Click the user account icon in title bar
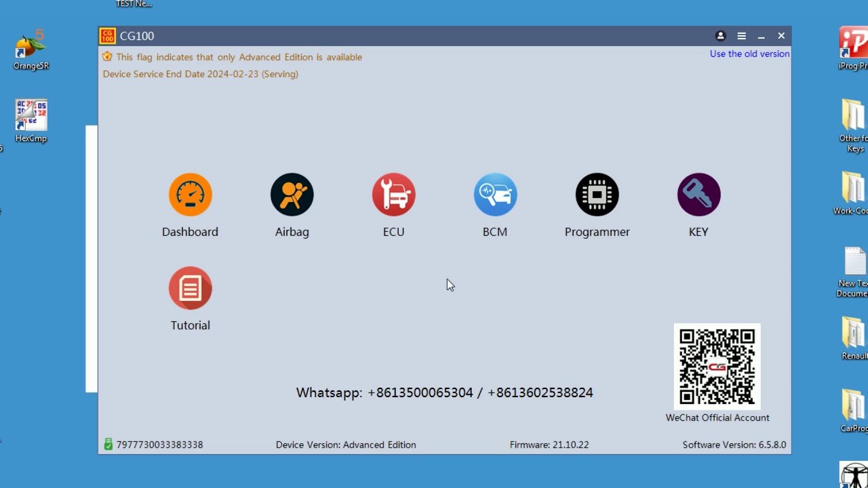868x488 pixels. point(720,36)
